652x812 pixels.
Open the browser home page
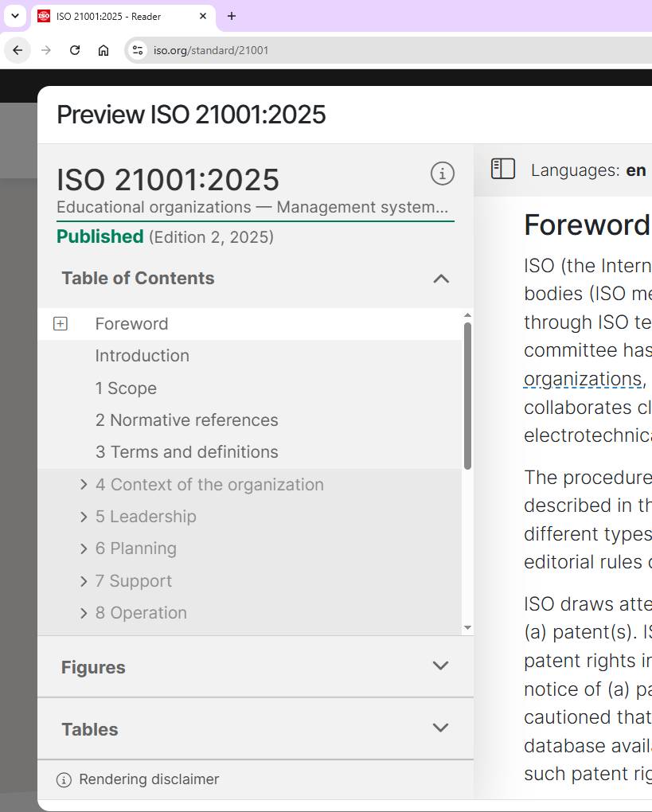pyautogui.click(x=103, y=50)
